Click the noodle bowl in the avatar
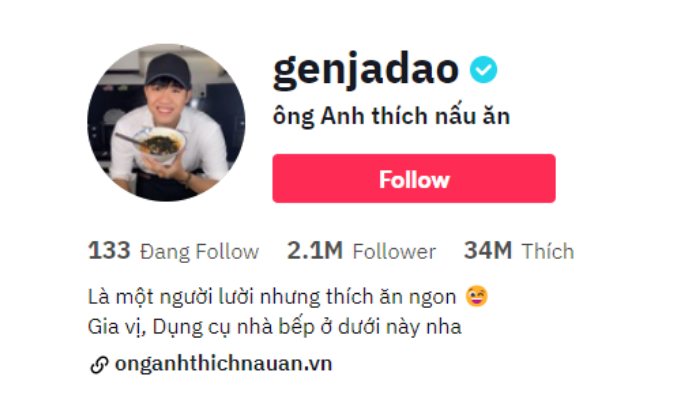Screen dimensions: 700x400 click(x=161, y=144)
